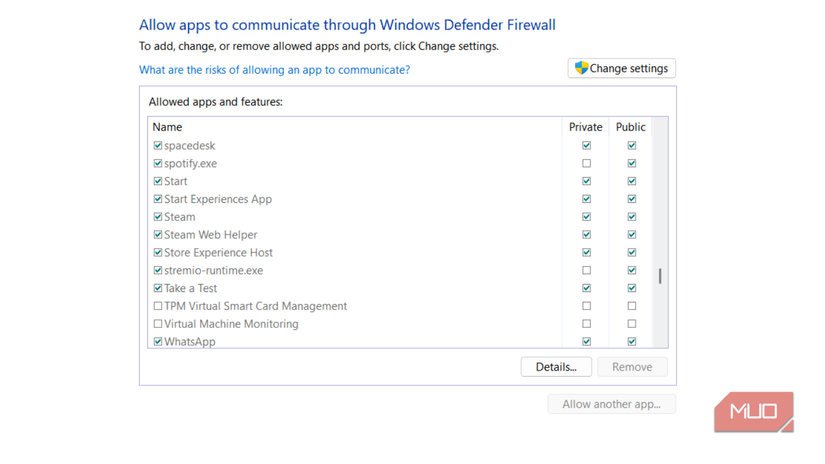Enable Private for TPM Virtual Smart Card
This screenshot has height=464, width=825.
point(586,306)
